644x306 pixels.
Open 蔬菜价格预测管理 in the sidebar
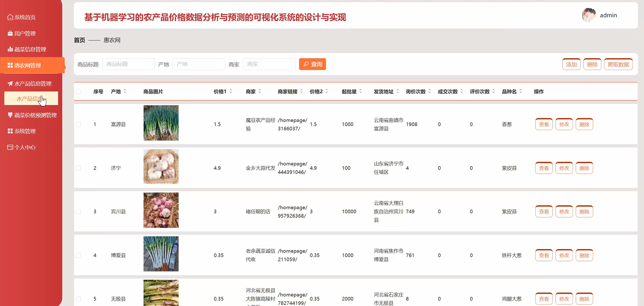point(31,115)
